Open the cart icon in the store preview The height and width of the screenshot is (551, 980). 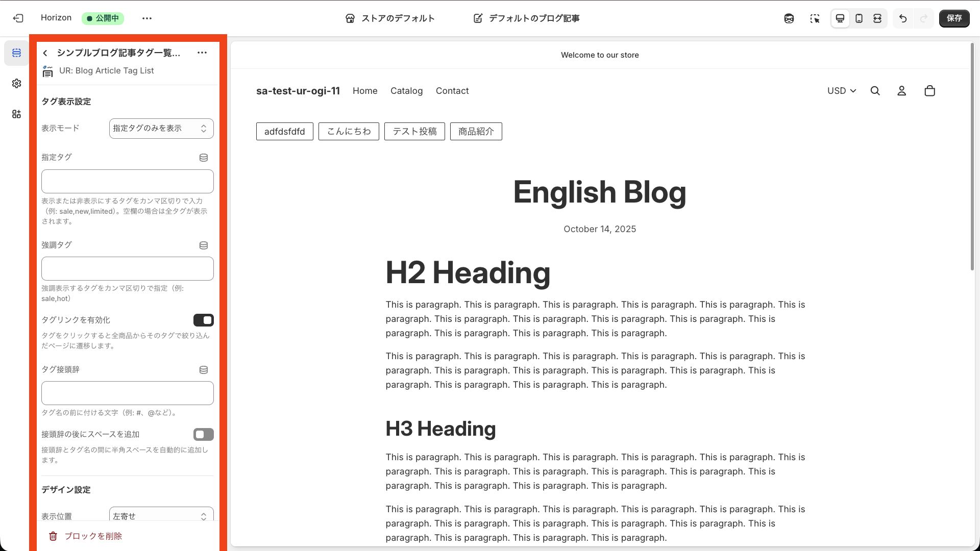click(929, 90)
